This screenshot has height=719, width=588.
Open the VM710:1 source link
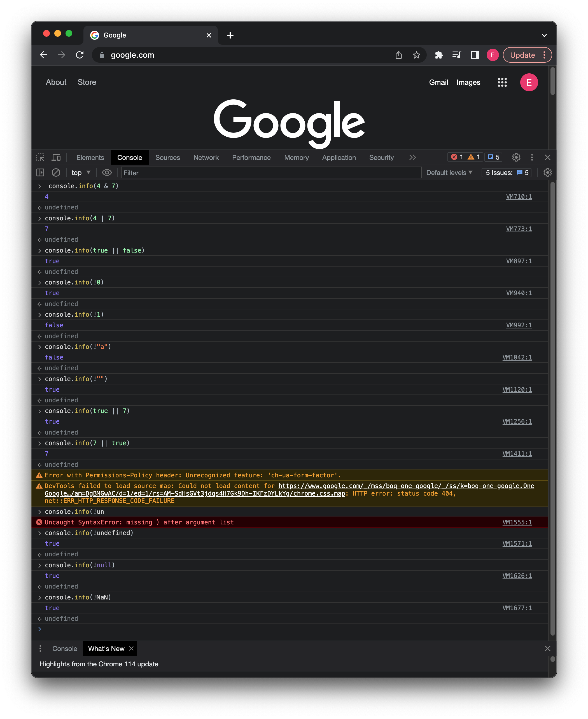[519, 197]
